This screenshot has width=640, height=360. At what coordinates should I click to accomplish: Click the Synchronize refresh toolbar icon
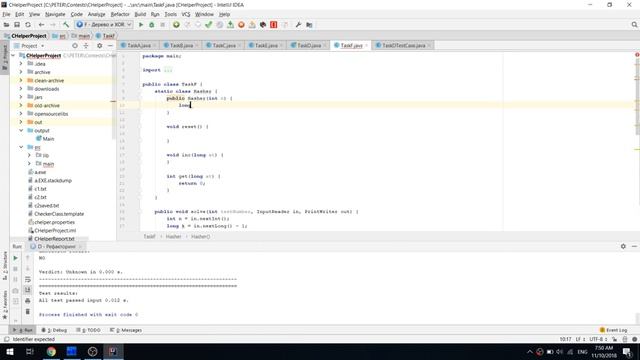pos(28,25)
